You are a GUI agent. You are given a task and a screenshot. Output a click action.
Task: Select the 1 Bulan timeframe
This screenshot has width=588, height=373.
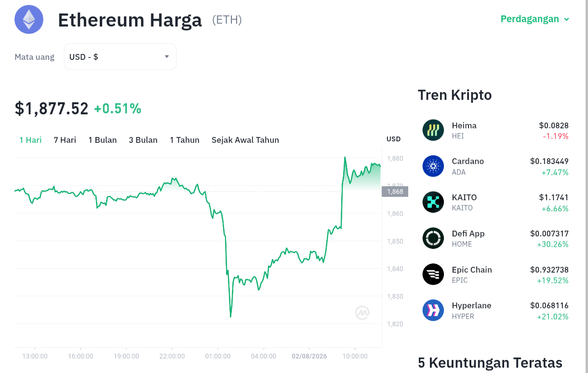coord(103,140)
